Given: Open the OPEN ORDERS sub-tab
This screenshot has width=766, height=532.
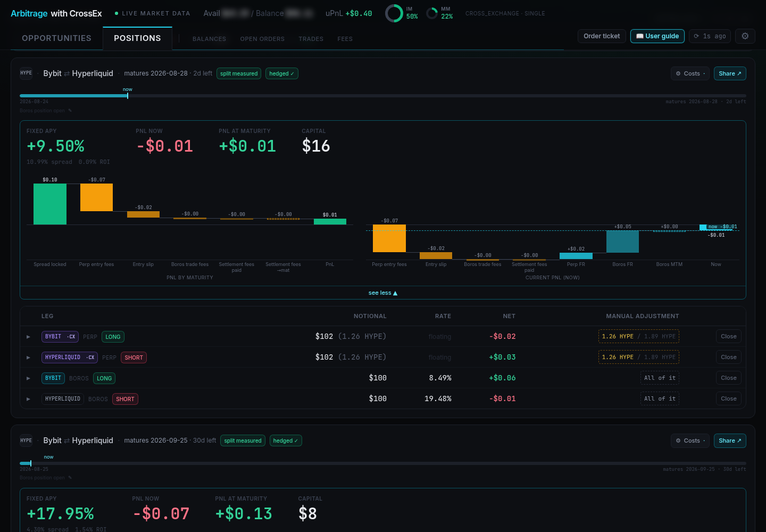Looking at the screenshot, I should click(x=262, y=39).
